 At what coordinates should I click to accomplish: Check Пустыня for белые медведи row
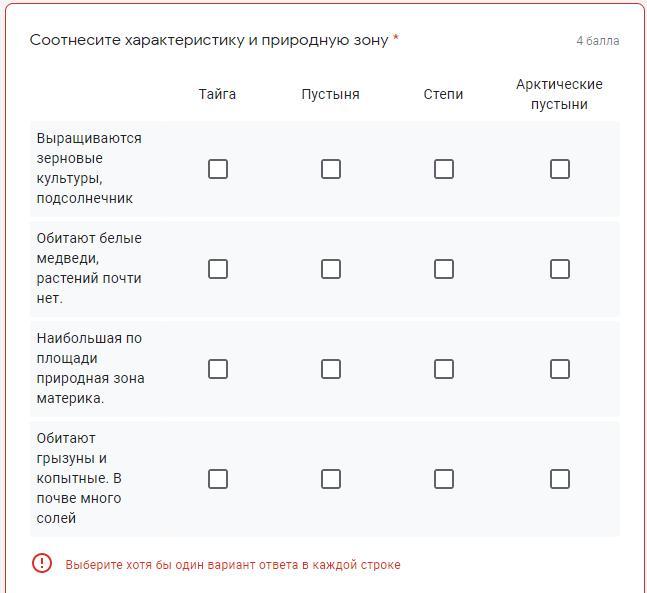tap(331, 269)
